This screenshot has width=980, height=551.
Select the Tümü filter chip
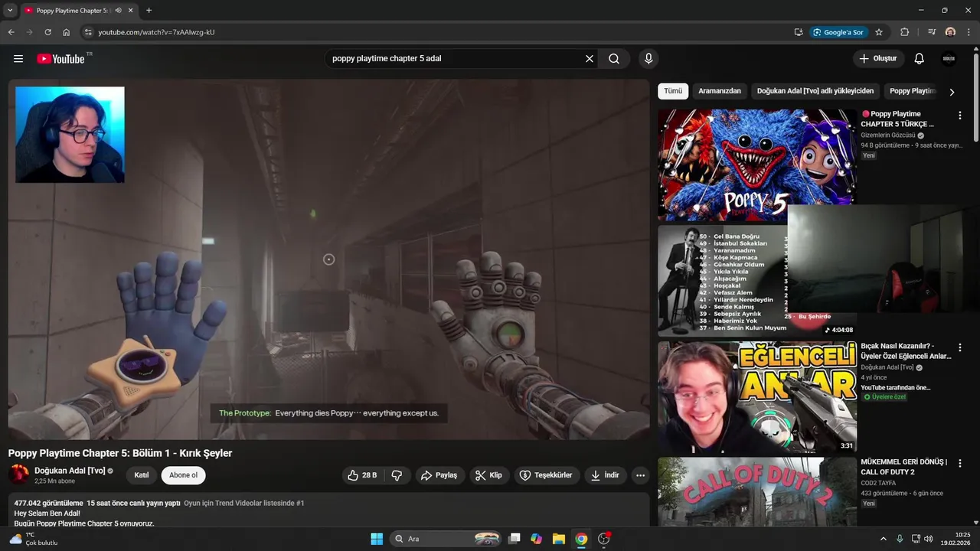(673, 91)
